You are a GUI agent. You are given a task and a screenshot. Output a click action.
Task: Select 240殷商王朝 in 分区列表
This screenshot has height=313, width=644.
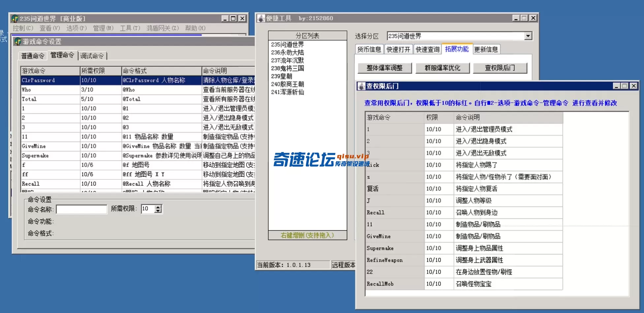[x=287, y=84]
